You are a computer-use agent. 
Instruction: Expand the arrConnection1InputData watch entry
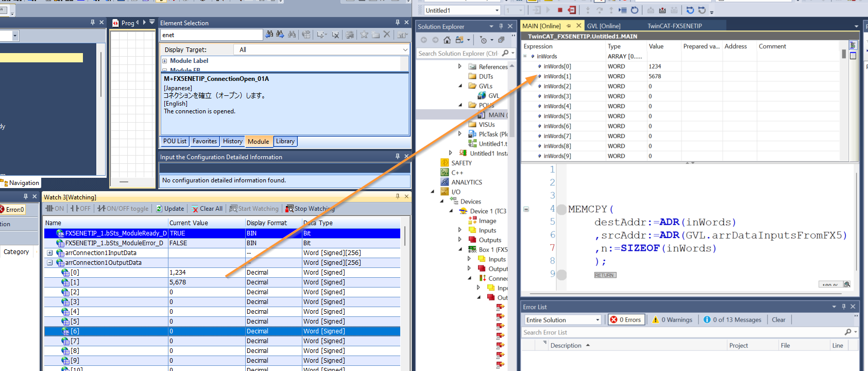click(50, 253)
